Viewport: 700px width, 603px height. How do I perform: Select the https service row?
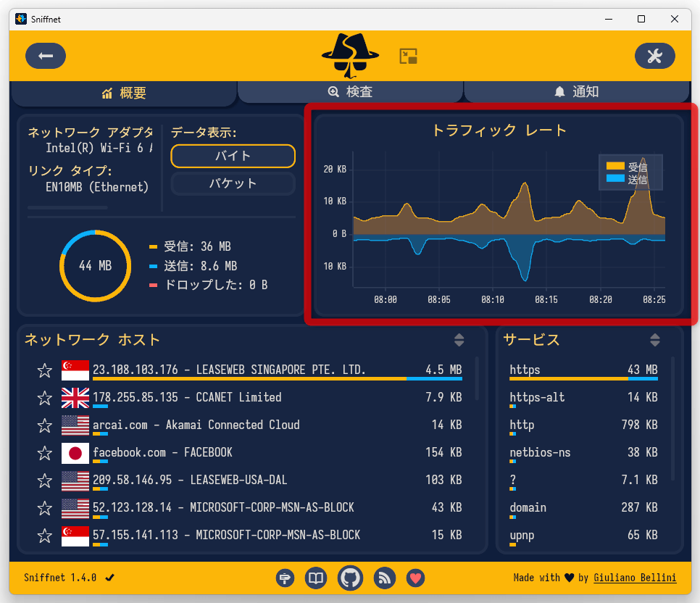coord(583,370)
